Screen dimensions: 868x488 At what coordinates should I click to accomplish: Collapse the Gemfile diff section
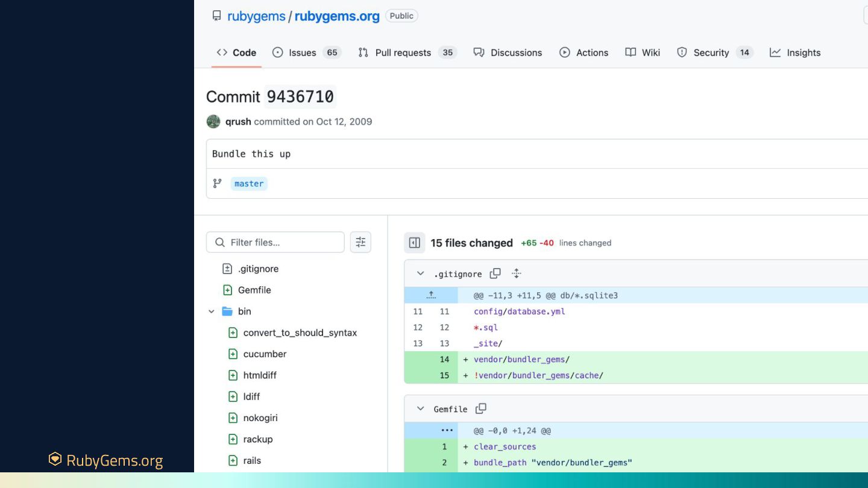(420, 408)
